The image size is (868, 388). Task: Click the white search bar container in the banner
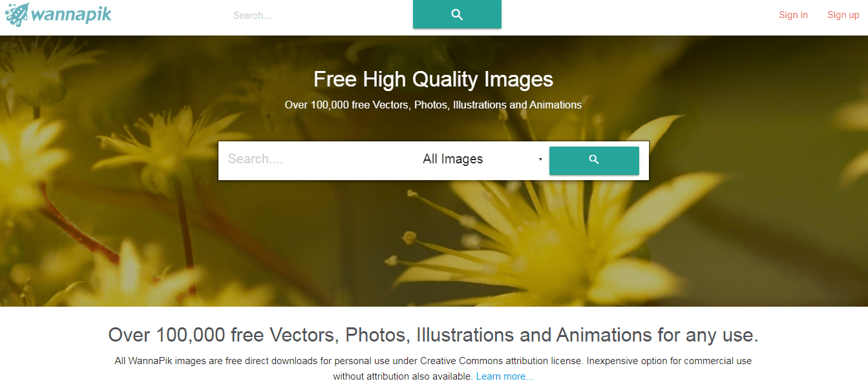pos(434,161)
